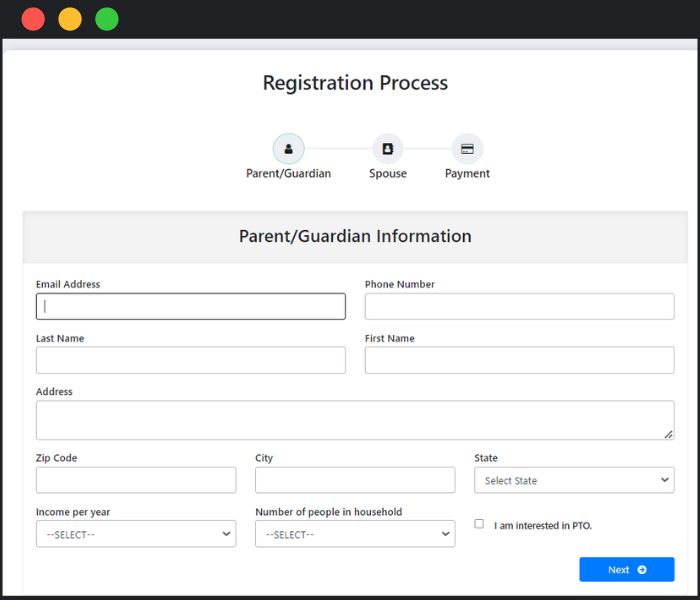Viewport: 700px width, 600px height.
Task: Click the Spouse contact book step icon
Action: click(388, 149)
